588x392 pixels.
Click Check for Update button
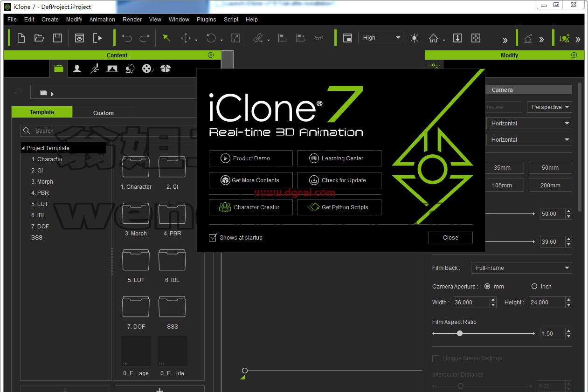pyautogui.click(x=339, y=180)
